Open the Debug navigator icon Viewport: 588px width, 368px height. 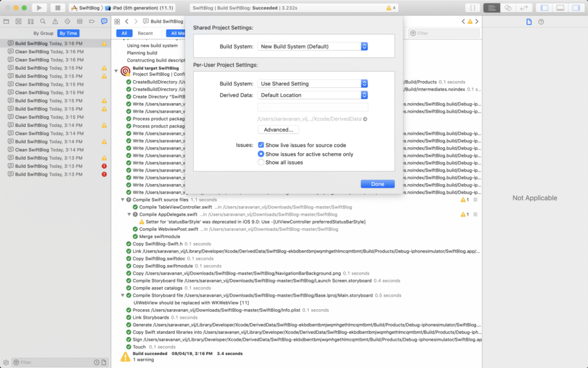point(79,21)
